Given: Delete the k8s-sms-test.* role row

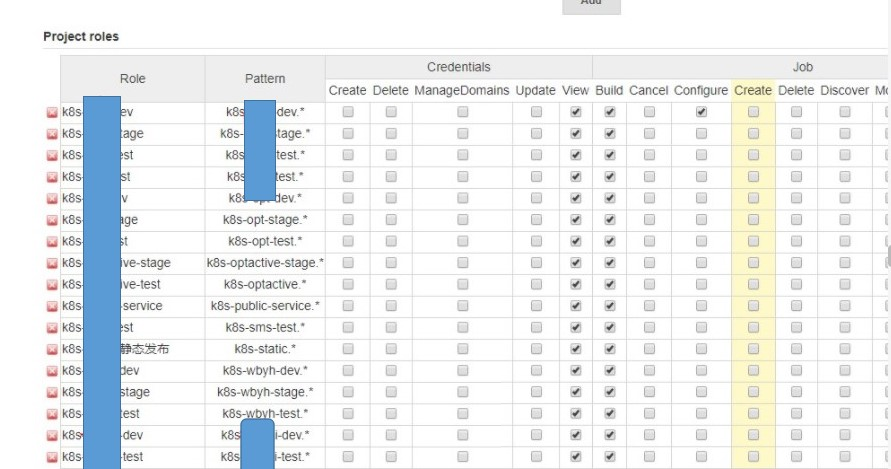Looking at the screenshot, I should [x=52, y=328].
